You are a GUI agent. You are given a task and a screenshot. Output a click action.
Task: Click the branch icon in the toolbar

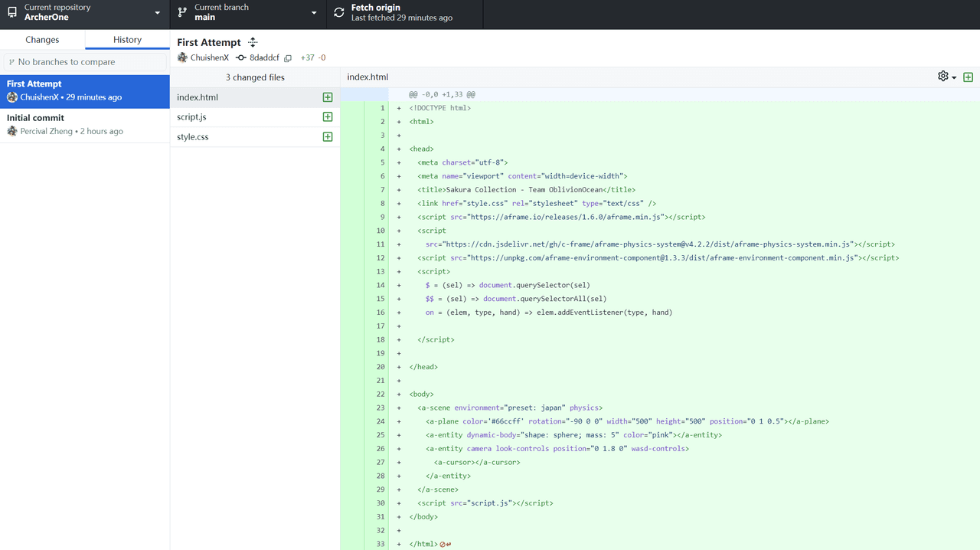click(x=182, y=13)
